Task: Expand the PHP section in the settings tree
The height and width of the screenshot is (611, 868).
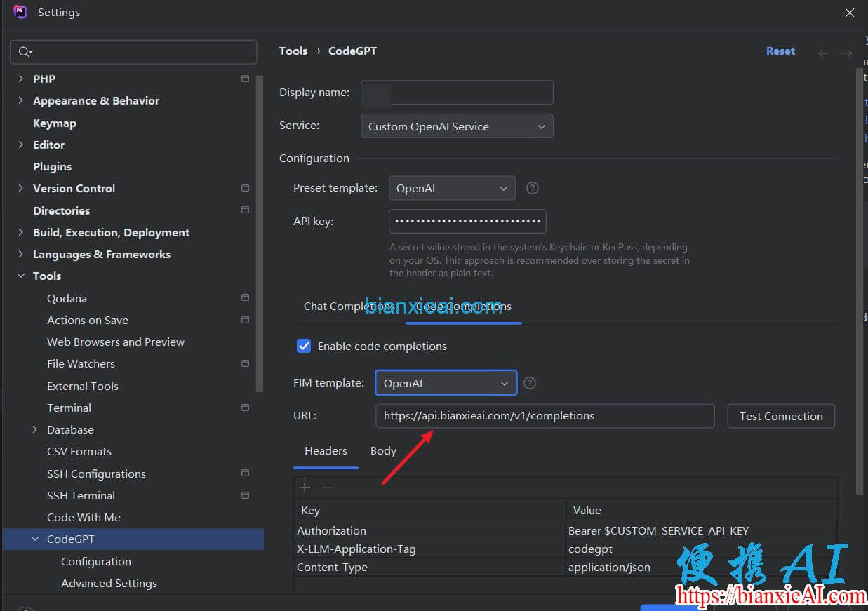Action: coord(20,79)
